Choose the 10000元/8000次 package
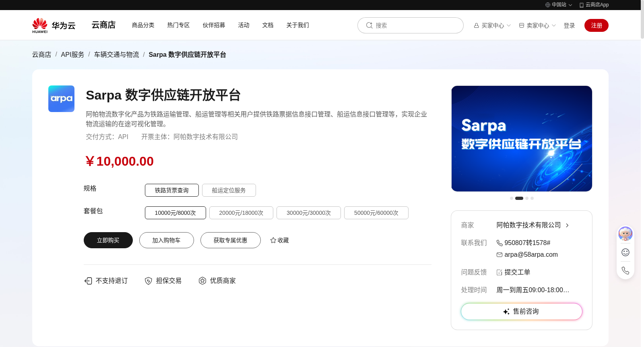Screen dimensions: 644x347 [x=175, y=213]
